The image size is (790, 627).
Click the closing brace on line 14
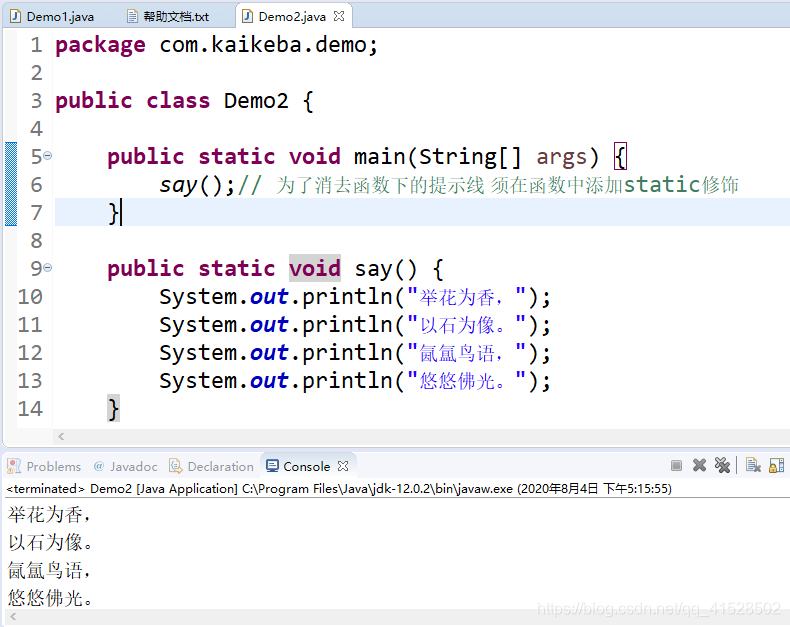coord(113,408)
